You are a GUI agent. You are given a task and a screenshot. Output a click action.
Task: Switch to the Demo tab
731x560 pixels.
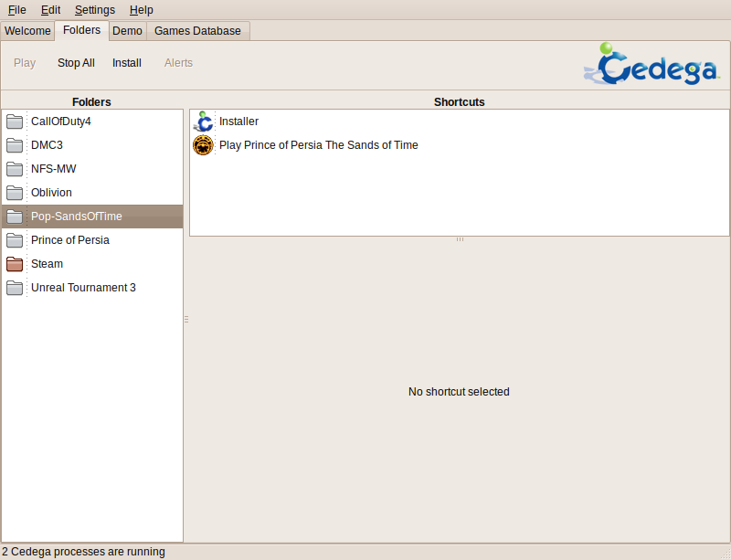coord(127,31)
